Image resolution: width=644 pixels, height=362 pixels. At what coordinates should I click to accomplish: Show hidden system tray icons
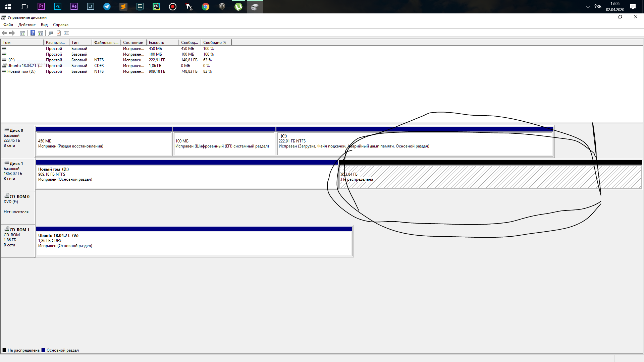pyautogui.click(x=588, y=6)
